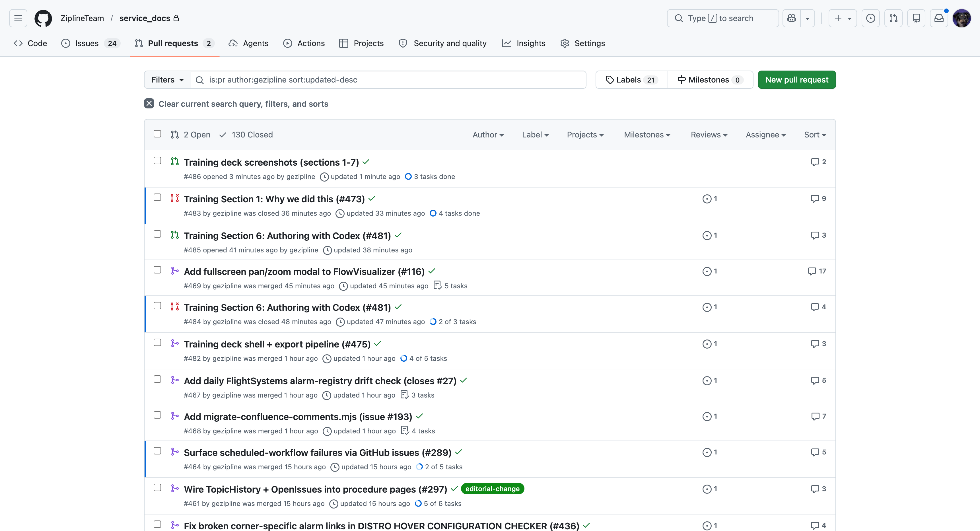Open repositories icon in the header
This screenshot has width=980, height=531.
(x=916, y=18)
